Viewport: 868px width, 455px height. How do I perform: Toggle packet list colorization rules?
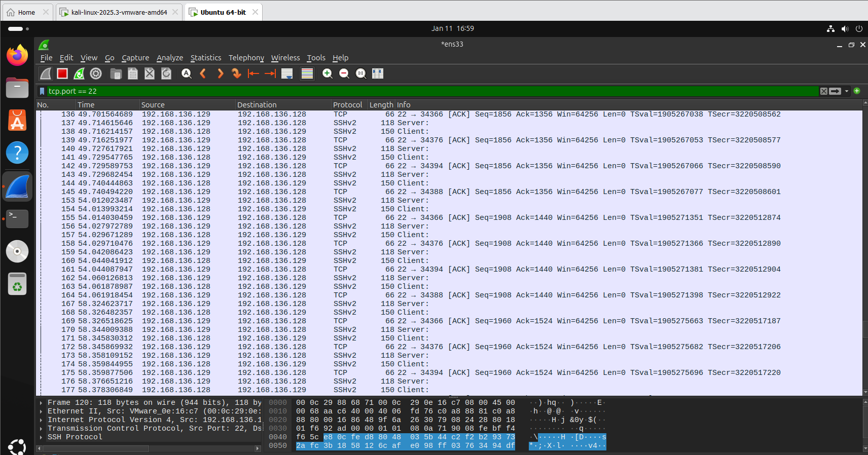(307, 74)
